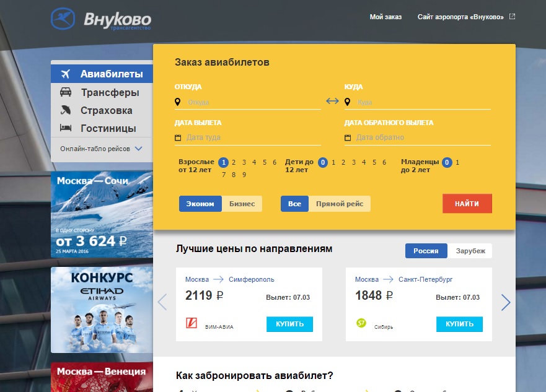Show next best price offers arrow

506,302
